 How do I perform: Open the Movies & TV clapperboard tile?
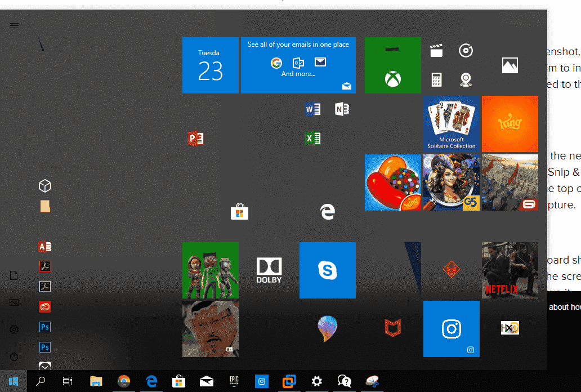point(436,51)
